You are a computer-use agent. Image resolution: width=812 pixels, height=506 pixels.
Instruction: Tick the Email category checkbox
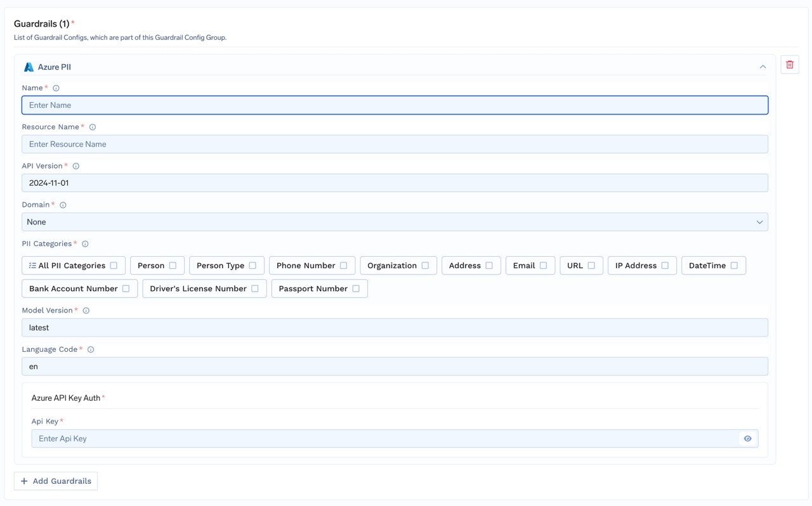pos(543,266)
